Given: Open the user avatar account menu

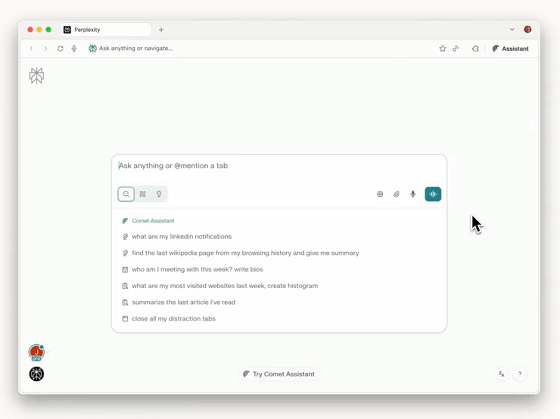Looking at the screenshot, I should click(x=36, y=353).
